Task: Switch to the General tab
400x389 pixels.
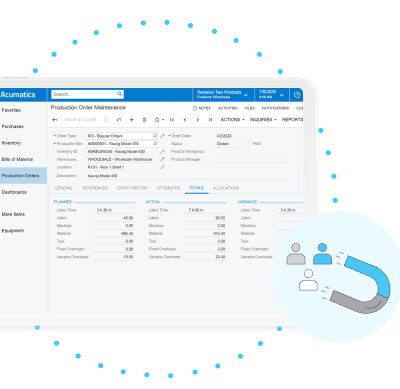Action: (64, 188)
